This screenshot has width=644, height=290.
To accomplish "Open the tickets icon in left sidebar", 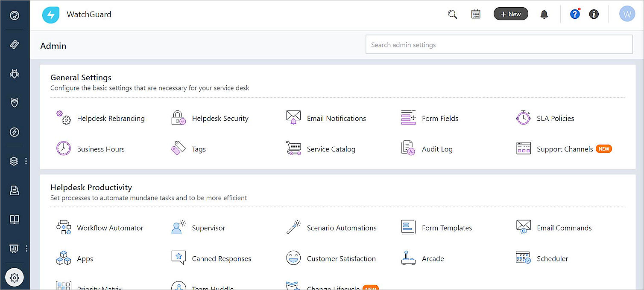I will pos(15,45).
